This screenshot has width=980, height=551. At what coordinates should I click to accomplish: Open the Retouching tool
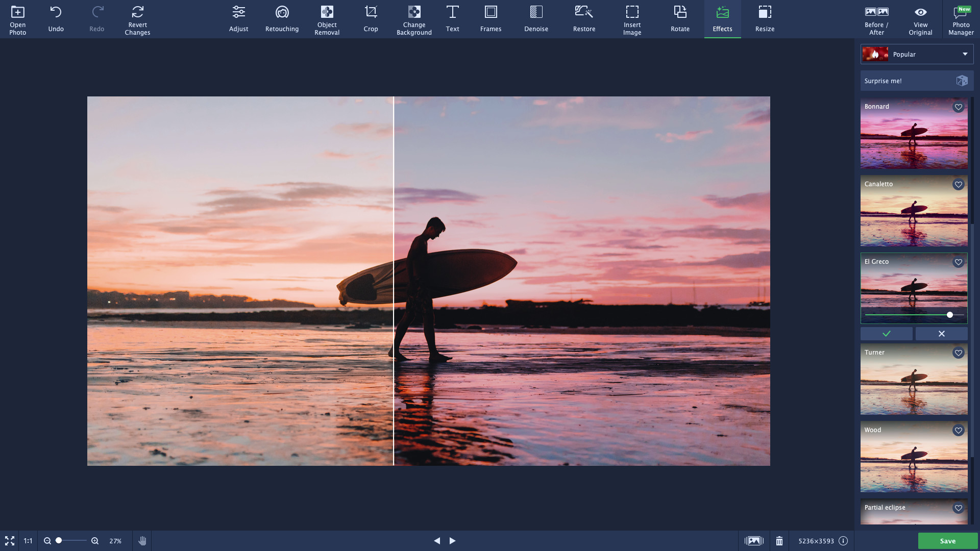[282, 19]
